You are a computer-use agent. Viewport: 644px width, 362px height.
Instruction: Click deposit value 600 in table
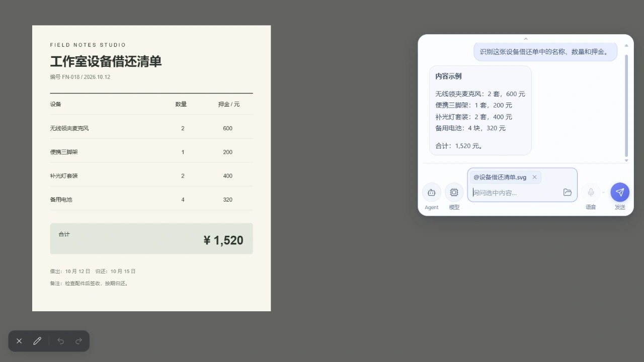227,128
